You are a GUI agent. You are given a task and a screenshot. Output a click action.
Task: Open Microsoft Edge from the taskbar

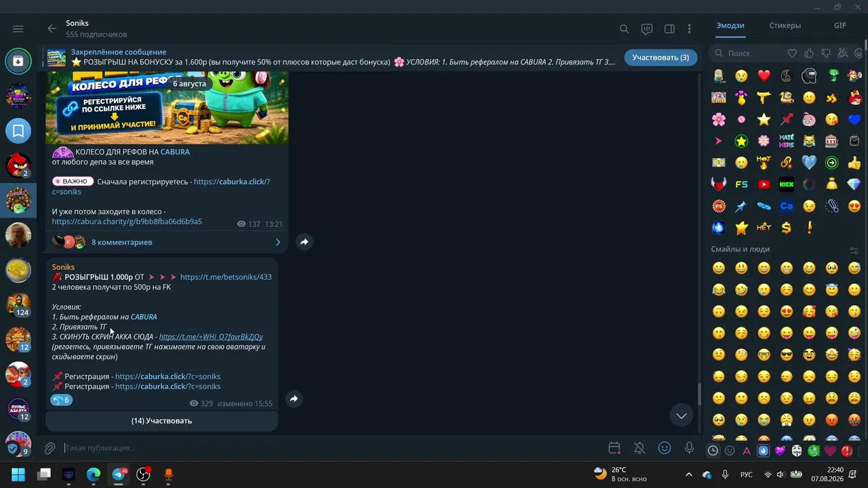[x=94, y=474]
